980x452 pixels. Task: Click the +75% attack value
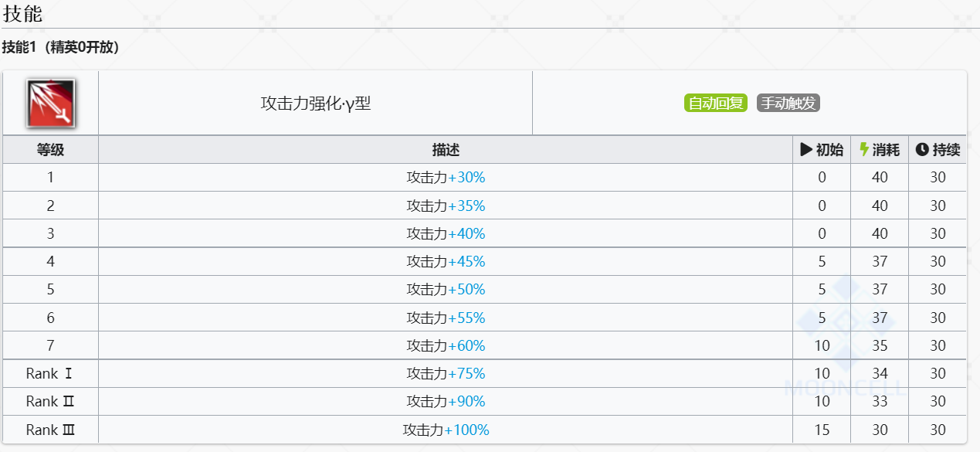tap(466, 373)
